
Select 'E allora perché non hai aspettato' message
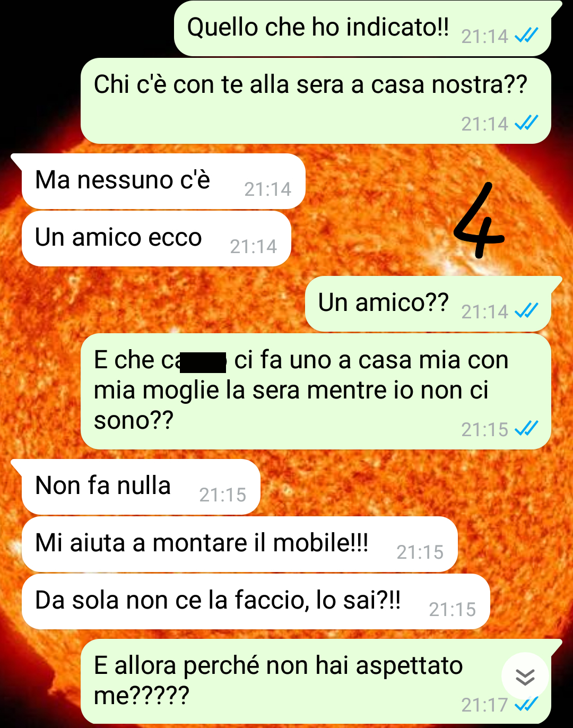click(316, 682)
